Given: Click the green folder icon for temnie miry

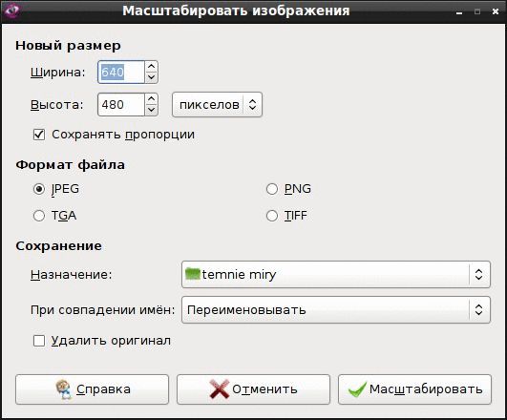Looking at the screenshot, I should (193, 274).
